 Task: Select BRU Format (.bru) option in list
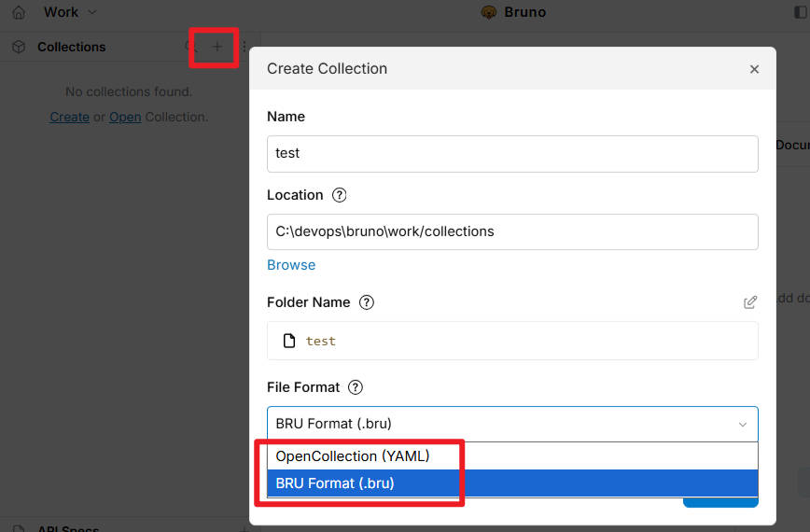pos(512,483)
